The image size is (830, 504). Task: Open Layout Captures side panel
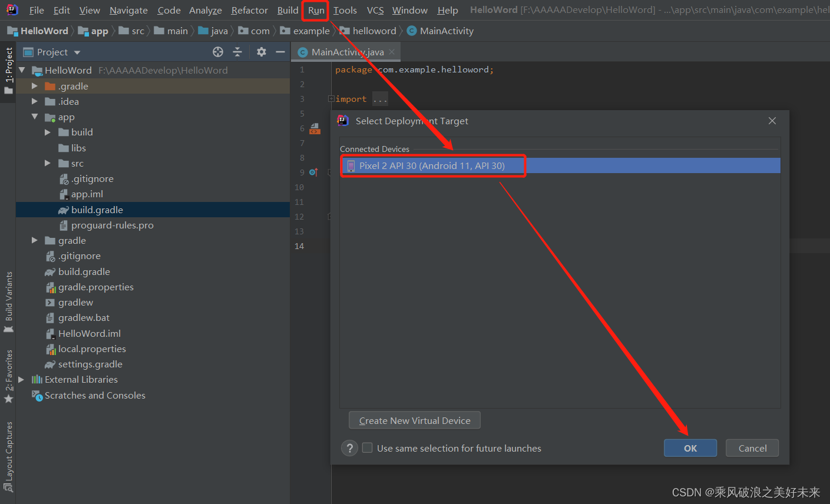click(x=8, y=456)
